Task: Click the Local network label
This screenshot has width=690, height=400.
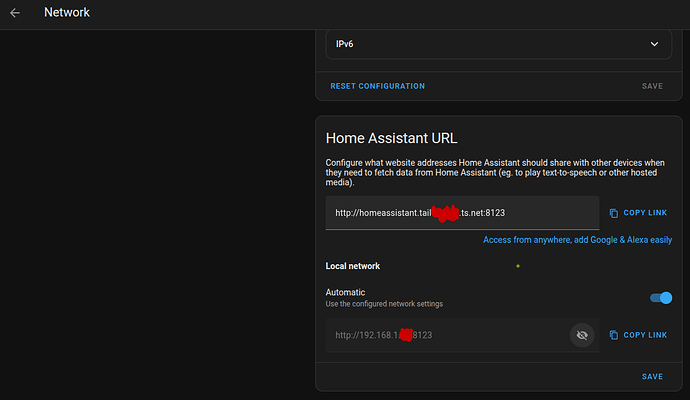Action: pos(352,266)
